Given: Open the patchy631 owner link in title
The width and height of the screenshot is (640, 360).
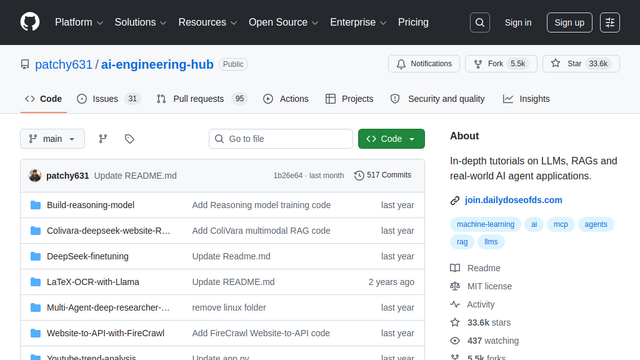Looking at the screenshot, I should (64, 64).
